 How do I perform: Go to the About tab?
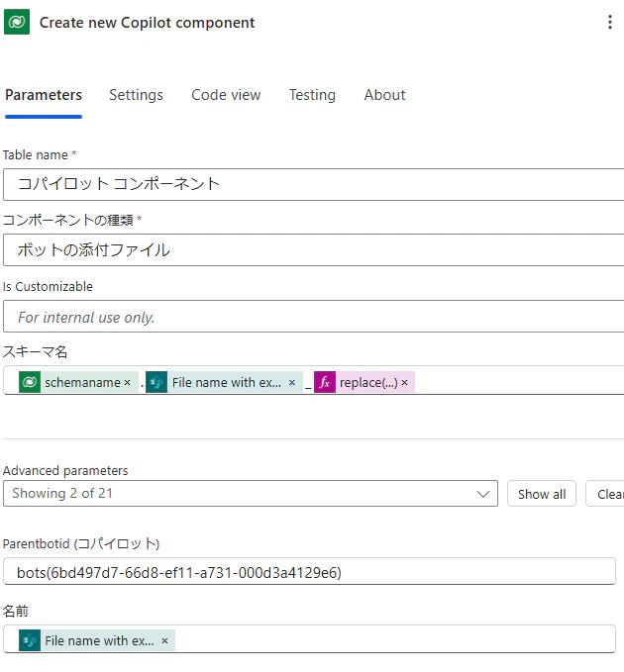pos(384,95)
